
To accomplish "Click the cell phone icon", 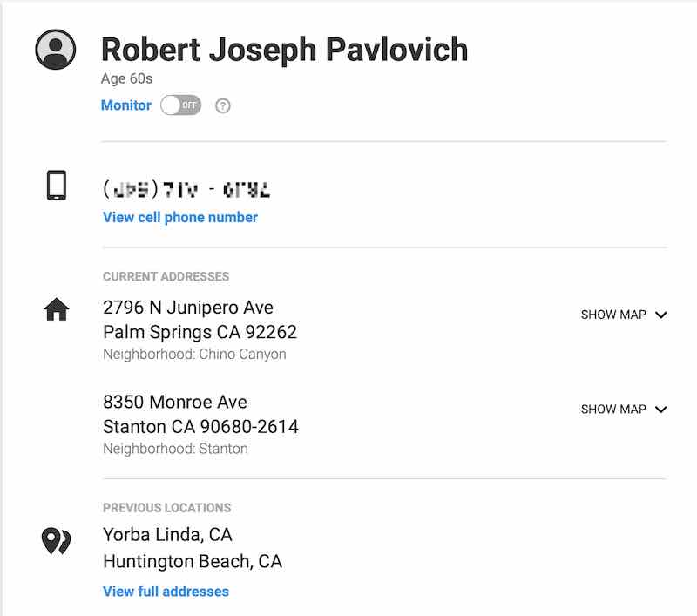I will pyautogui.click(x=57, y=186).
